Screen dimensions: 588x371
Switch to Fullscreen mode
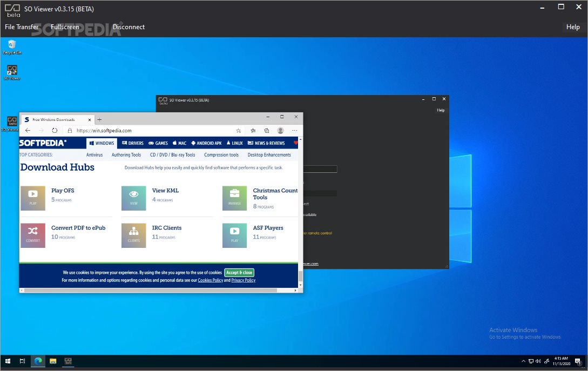tap(65, 27)
